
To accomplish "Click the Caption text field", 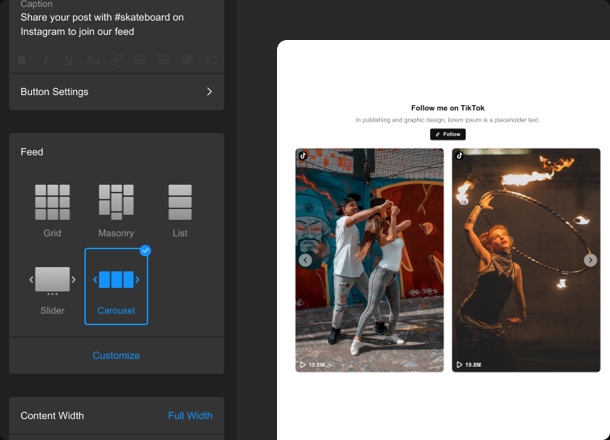I will click(x=116, y=25).
